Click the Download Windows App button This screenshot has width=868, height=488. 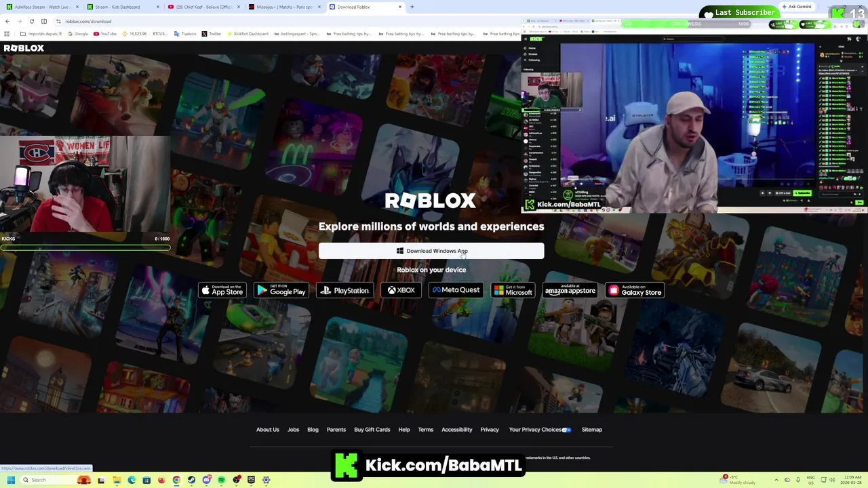(x=431, y=251)
